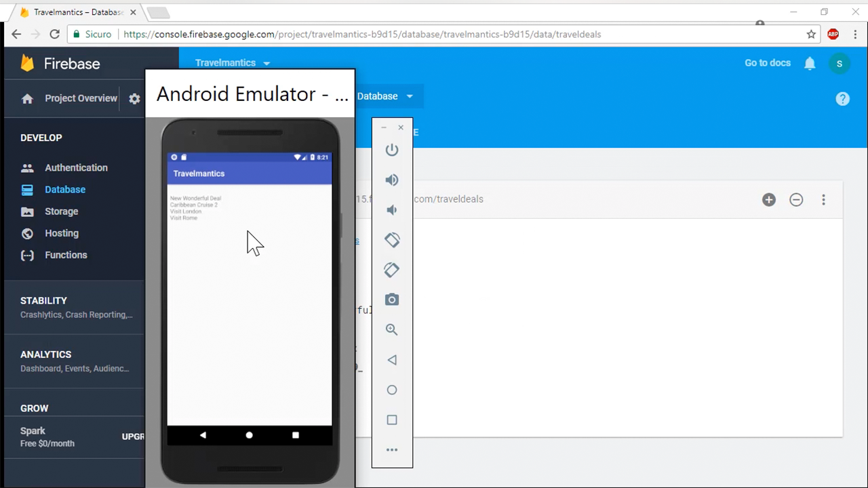Open Chrome's three-dot menu

pyautogui.click(x=855, y=34)
